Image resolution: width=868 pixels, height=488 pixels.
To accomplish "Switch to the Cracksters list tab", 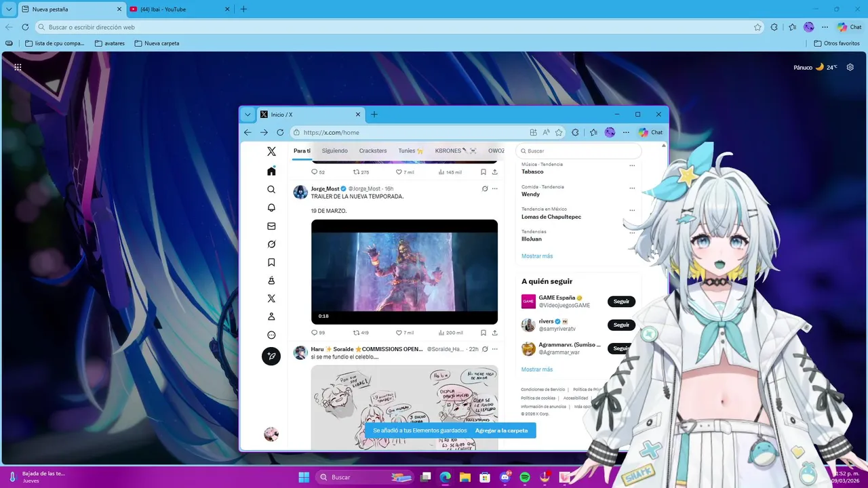I will 373,151.
